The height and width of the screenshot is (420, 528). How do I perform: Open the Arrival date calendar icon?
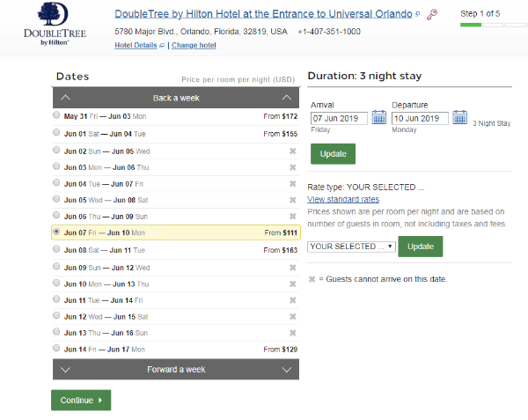[378, 117]
